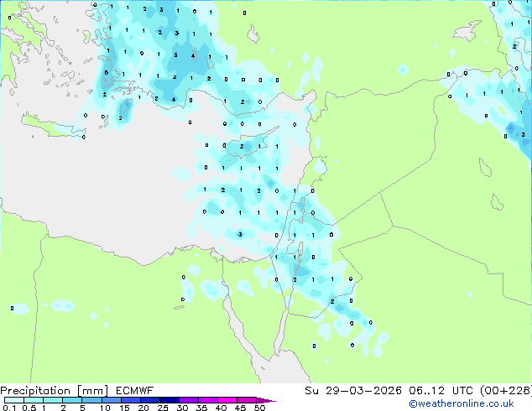Click the '50' legend scale label
Image resolution: width=532 pixels, height=411 pixels.
pyautogui.click(x=259, y=408)
